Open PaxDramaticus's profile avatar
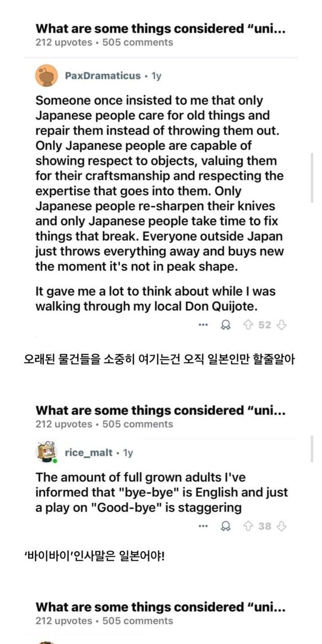This screenshot has width=322, height=644. pyautogui.click(x=46, y=76)
